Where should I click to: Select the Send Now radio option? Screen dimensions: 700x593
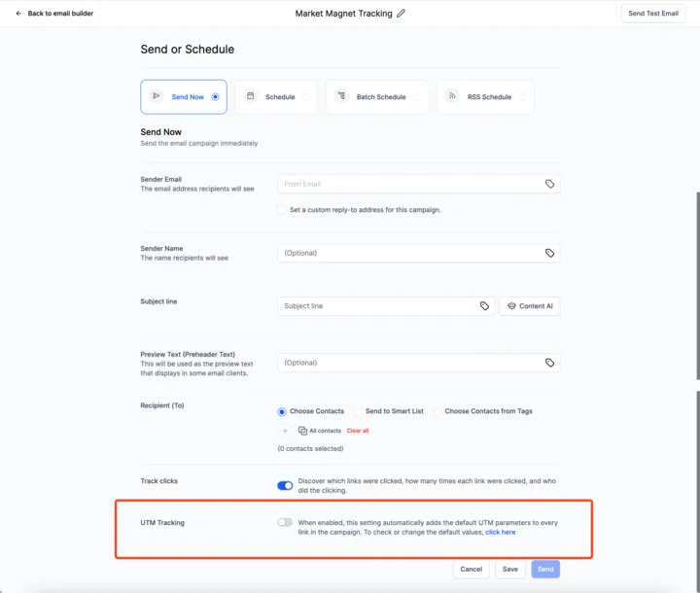pyautogui.click(x=215, y=96)
